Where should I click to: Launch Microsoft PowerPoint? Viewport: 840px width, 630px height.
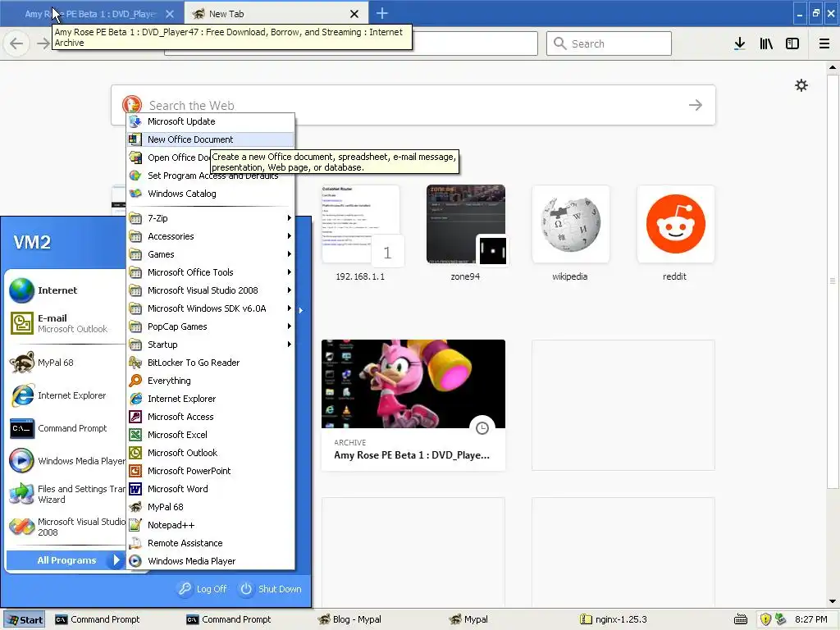point(211,471)
